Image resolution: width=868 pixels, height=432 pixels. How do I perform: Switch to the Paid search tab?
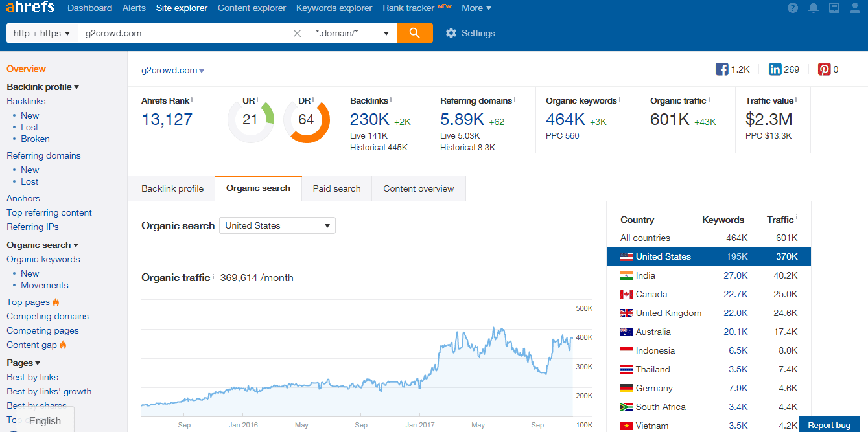click(336, 188)
